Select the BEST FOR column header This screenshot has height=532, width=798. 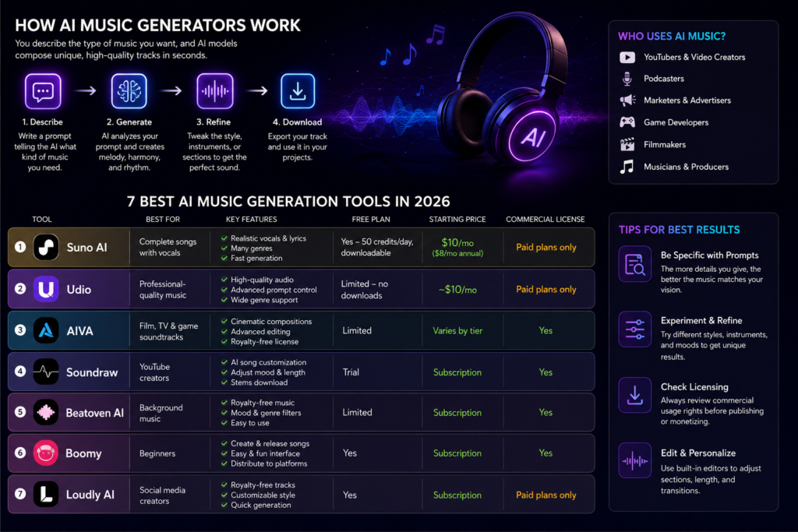pos(163,219)
